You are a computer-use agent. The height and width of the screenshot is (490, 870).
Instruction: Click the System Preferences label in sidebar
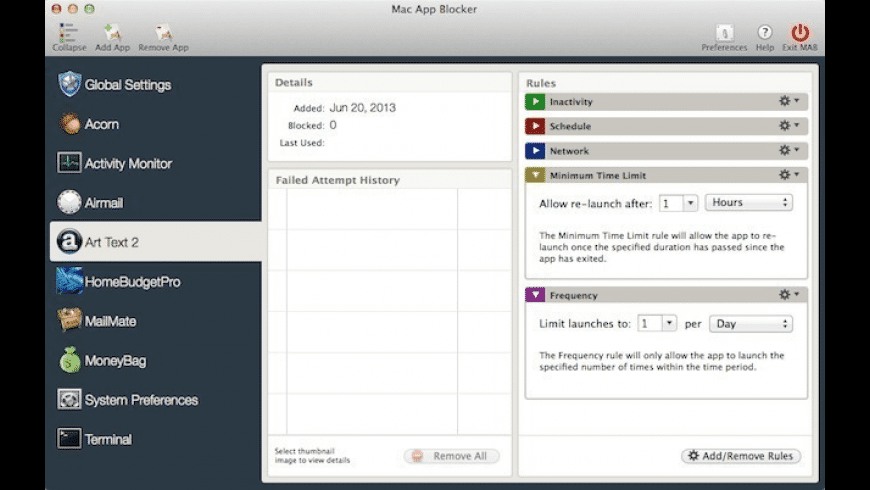[141, 400]
